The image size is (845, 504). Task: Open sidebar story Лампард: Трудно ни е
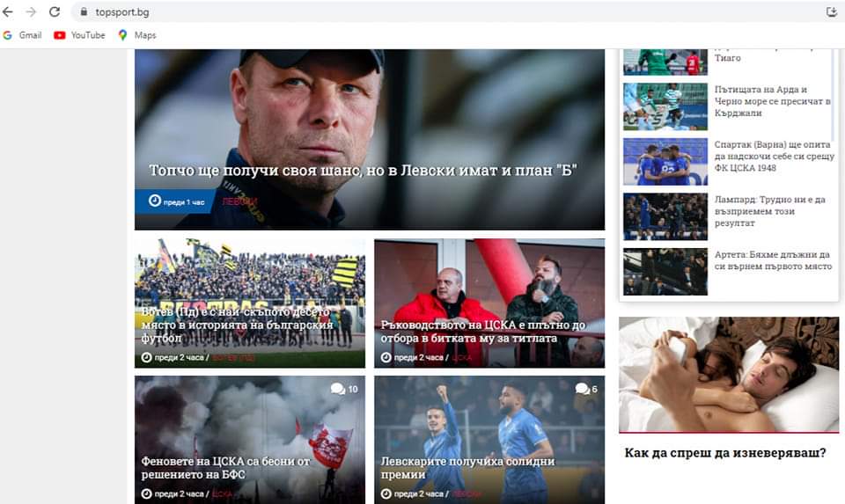click(769, 211)
